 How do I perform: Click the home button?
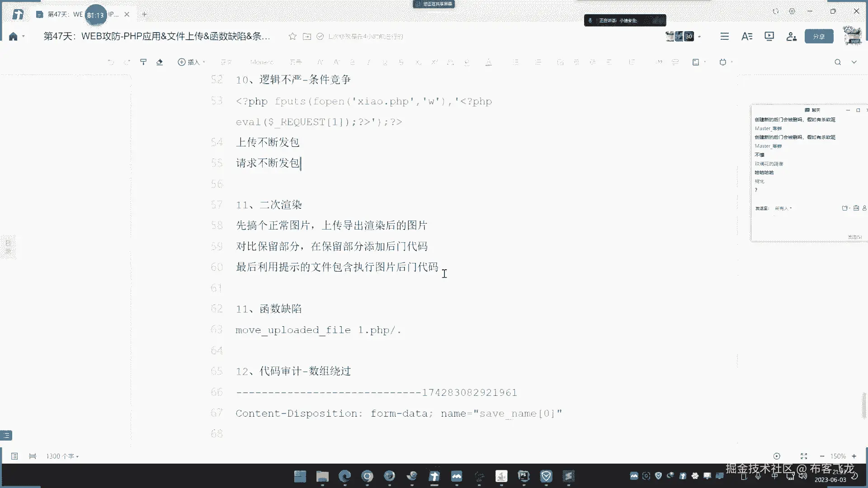13,37
